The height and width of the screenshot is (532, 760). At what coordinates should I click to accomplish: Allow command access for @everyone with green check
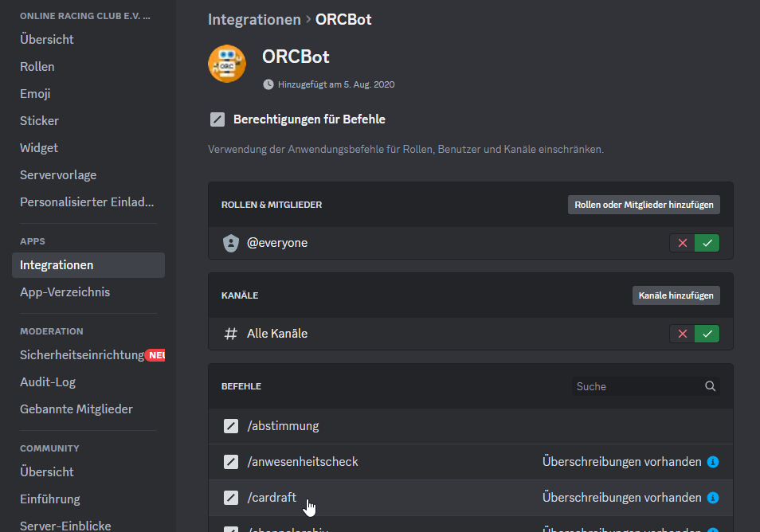pos(707,243)
